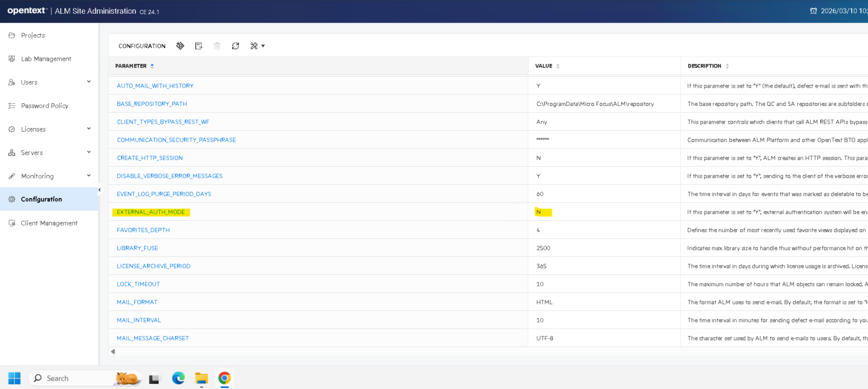Click the Task View icon in the taskbar
This screenshot has width=868, height=389.
click(154, 379)
